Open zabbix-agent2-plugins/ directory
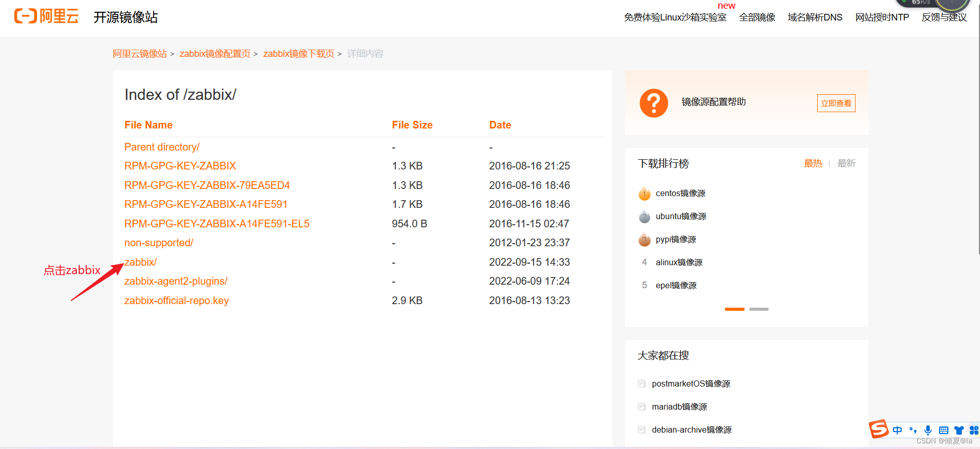Screen dimensions: 980x449 [176, 281]
